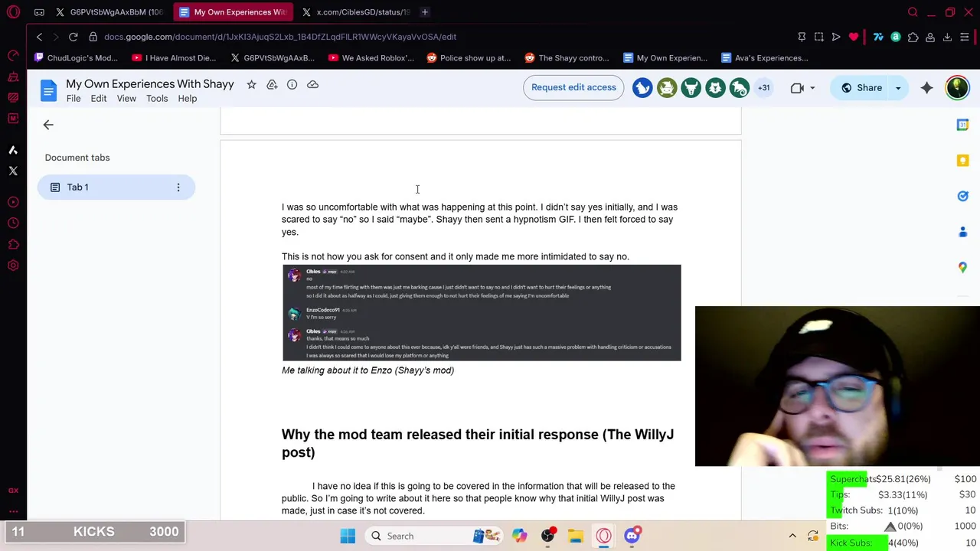980x551 pixels.
Task: Click the Share button
Action: (x=861, y=88)
